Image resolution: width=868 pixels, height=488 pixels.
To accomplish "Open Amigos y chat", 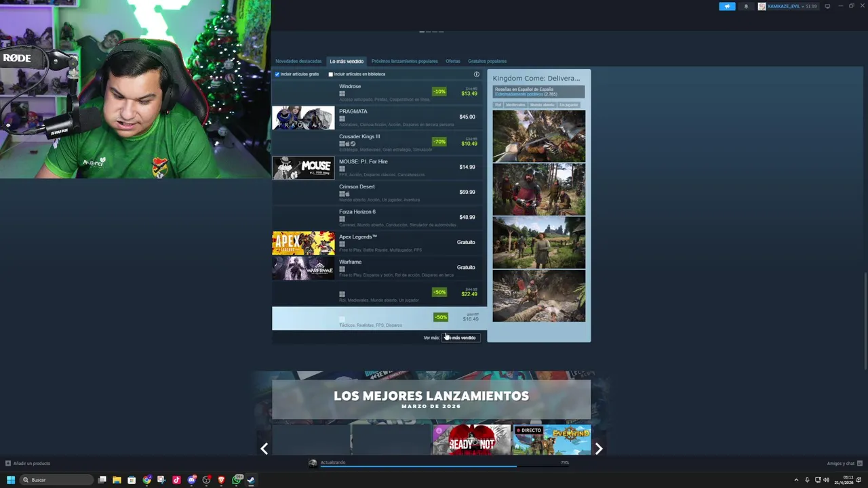I will pos(841,464).
